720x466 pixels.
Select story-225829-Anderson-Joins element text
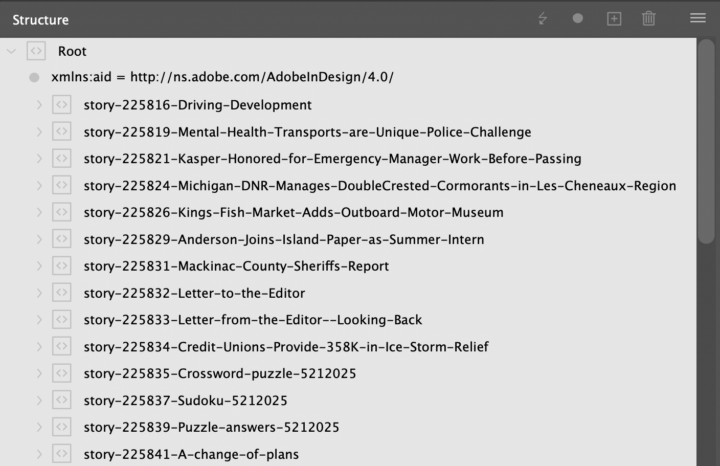(x=284, y=240)
